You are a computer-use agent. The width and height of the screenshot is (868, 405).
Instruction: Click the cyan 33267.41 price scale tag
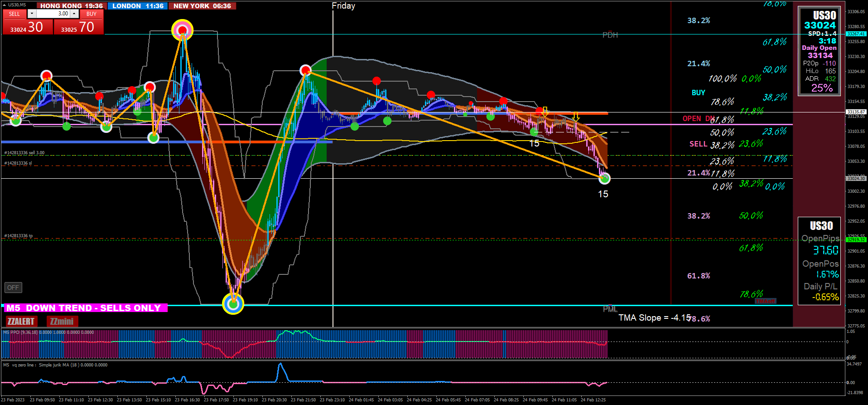point(856,34)
